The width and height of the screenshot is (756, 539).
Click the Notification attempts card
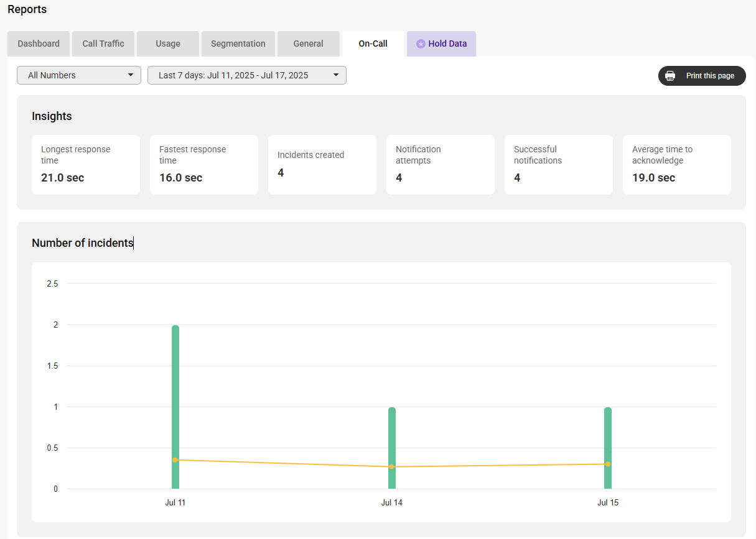pyautogui.click(x=441, y=165)
